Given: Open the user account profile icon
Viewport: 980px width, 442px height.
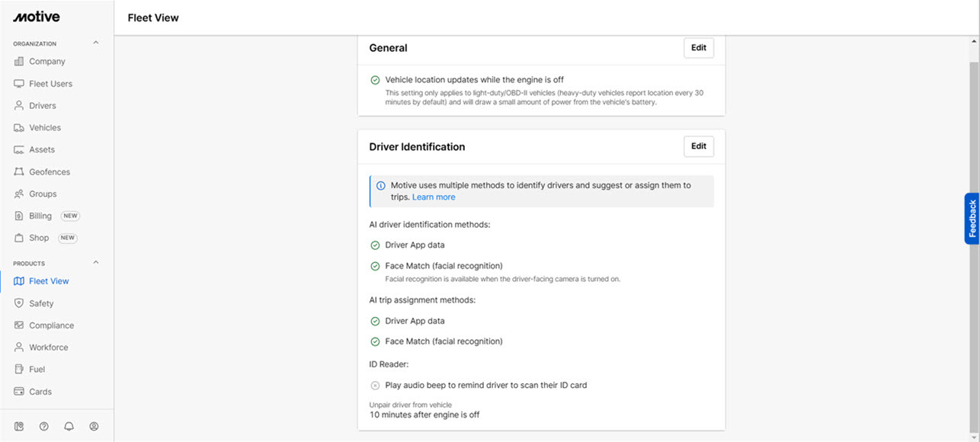Looking at the screenshot, I should coord(94,426).
